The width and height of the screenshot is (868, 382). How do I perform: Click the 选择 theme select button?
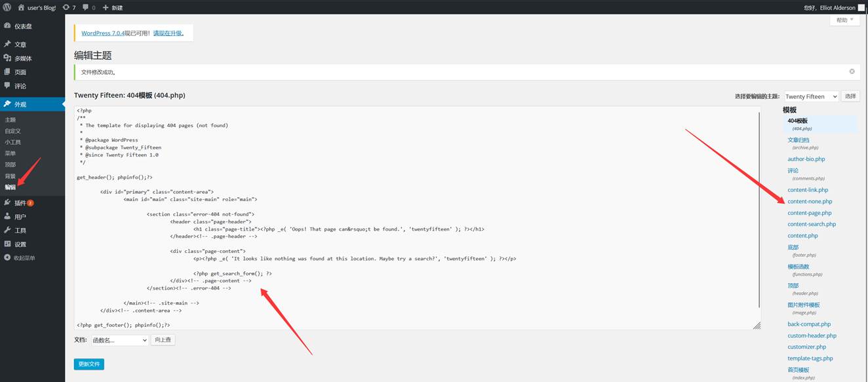pyautogui.click(x=850, y=96)
